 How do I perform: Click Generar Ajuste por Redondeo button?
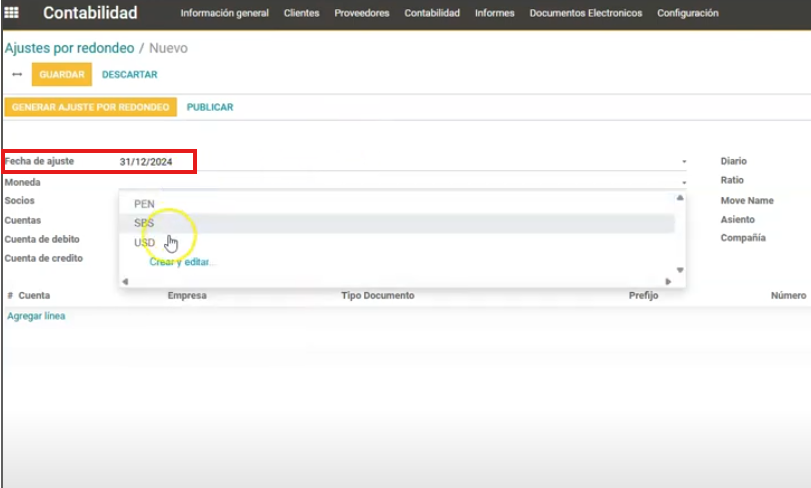(x=90, y=107)
